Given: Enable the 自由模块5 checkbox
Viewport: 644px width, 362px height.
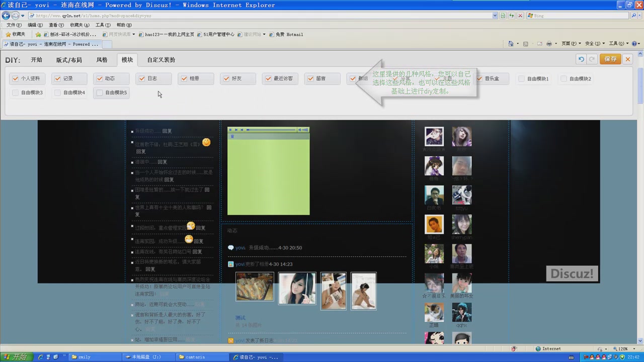Looking at the screenshot, I should pyautogui.click(x=100, y=93).
